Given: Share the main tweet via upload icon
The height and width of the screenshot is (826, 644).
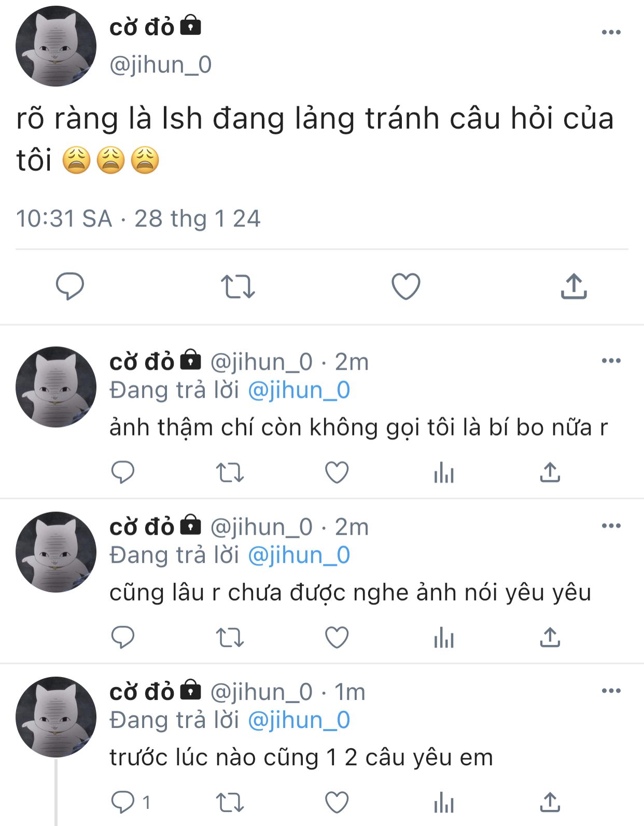Looking at the screenshot, I should 573,286.
